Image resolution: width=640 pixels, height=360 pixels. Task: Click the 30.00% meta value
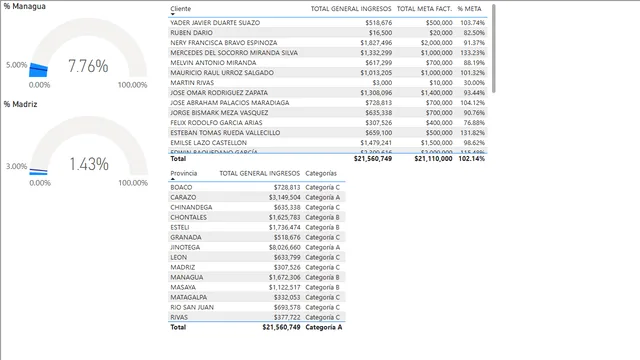point(474,82)
